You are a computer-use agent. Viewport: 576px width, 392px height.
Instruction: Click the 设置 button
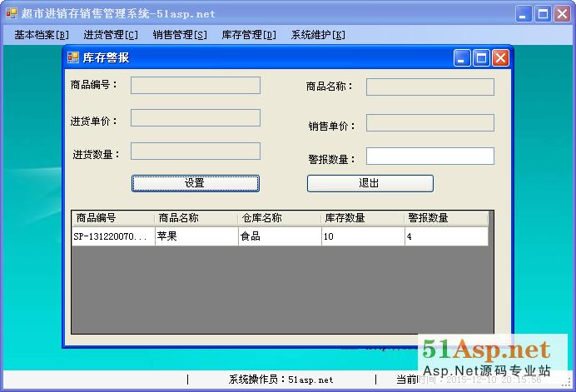(195, 183)
